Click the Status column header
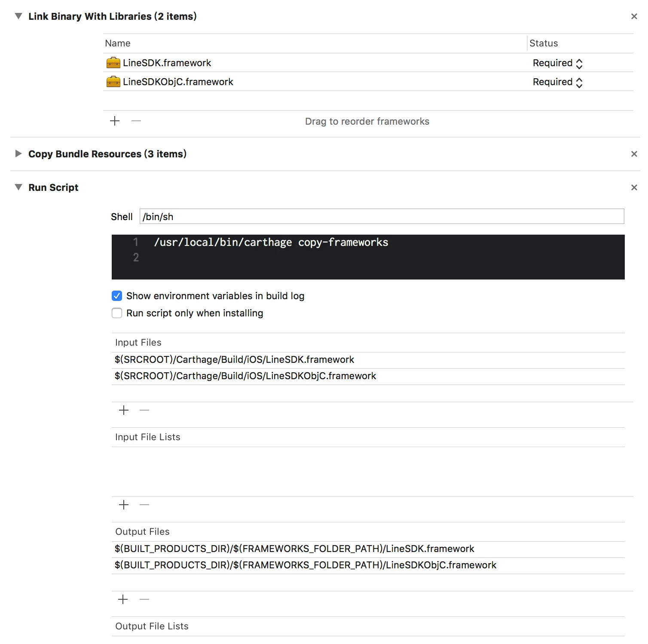 click(581, 43)
